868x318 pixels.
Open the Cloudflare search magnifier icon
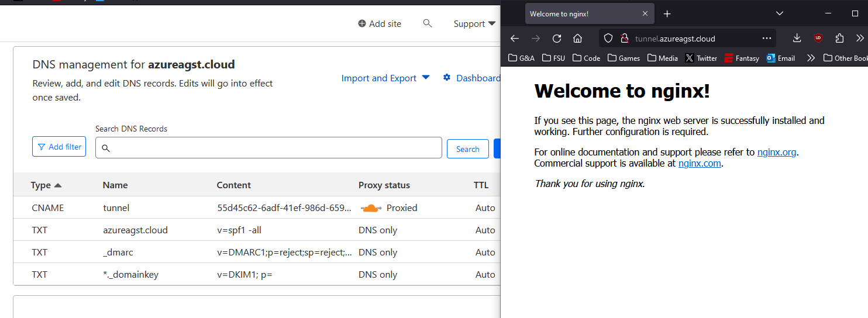(x=428, y=23)
